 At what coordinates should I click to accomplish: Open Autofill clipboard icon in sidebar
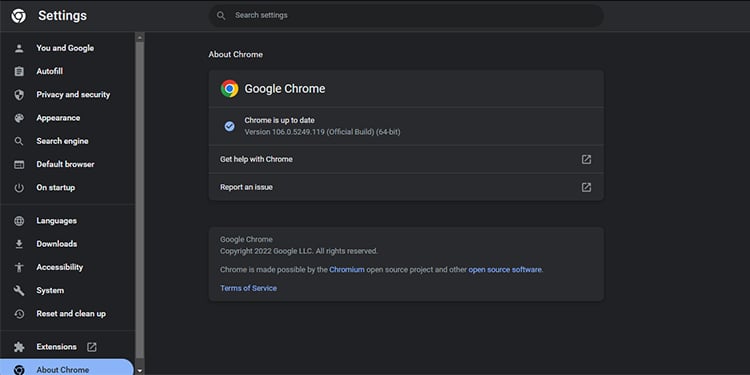click(x=19, y=71)
